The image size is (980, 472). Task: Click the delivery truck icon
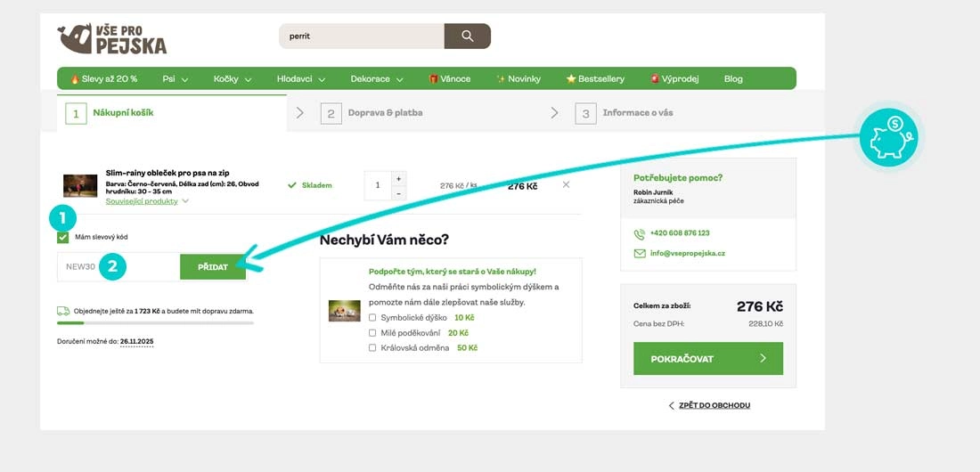[x=63, y=312]
